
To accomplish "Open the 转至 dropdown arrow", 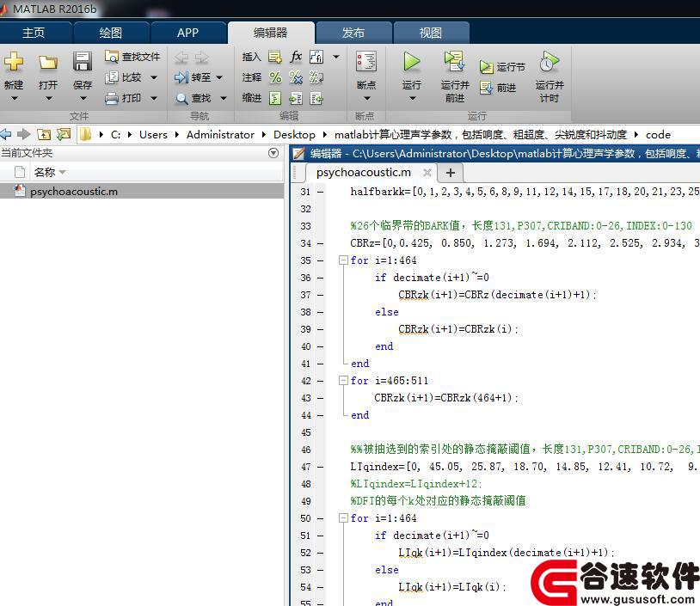I will 219,77.
